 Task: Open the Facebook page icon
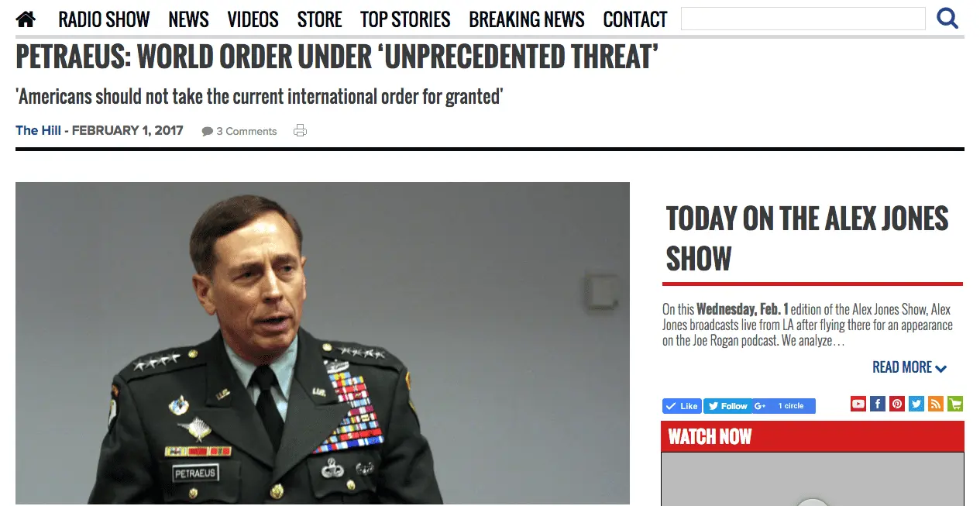[878, 404]
